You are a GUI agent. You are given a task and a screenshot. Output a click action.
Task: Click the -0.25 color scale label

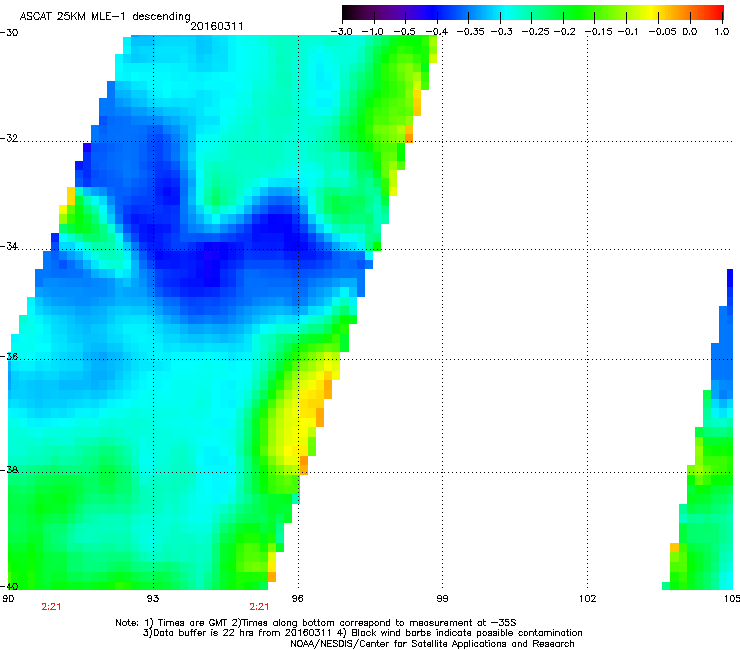[x=535, y=32]
